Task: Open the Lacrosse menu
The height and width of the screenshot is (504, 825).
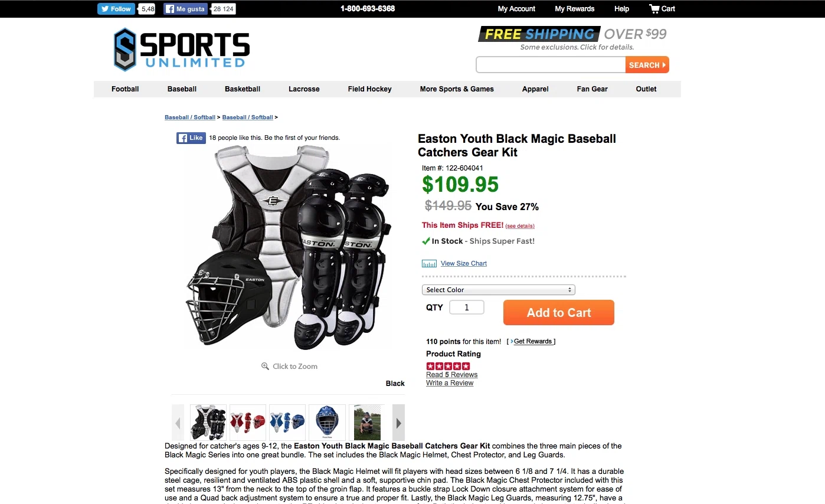Action: tap(304, 89)
